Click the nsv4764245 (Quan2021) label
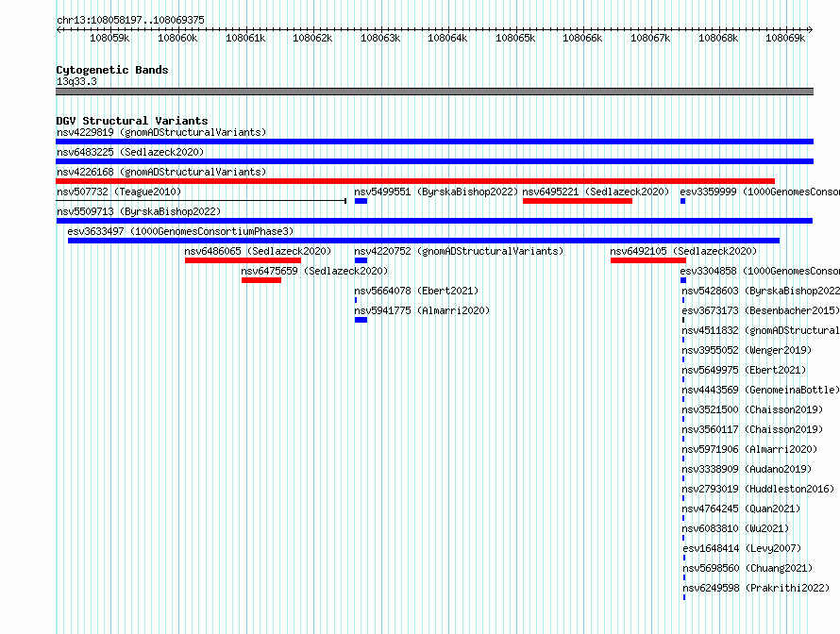Screen dimensions: 840x634 [x=741, y=509]
